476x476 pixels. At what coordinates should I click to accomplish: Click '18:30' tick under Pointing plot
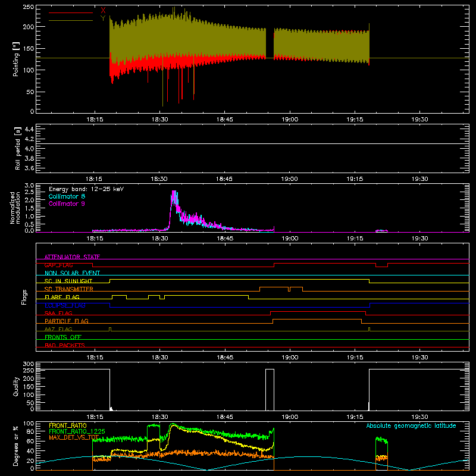[x=159, y=120]
